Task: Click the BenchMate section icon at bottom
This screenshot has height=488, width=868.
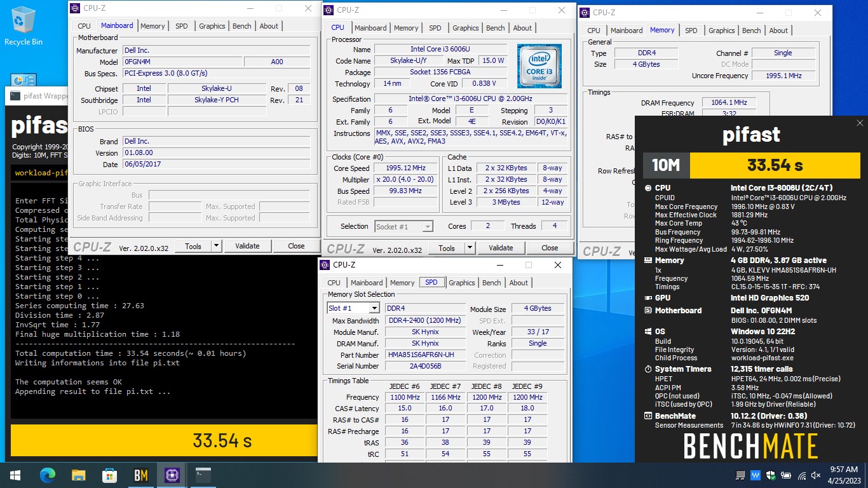Action: [x=648, y=416]
